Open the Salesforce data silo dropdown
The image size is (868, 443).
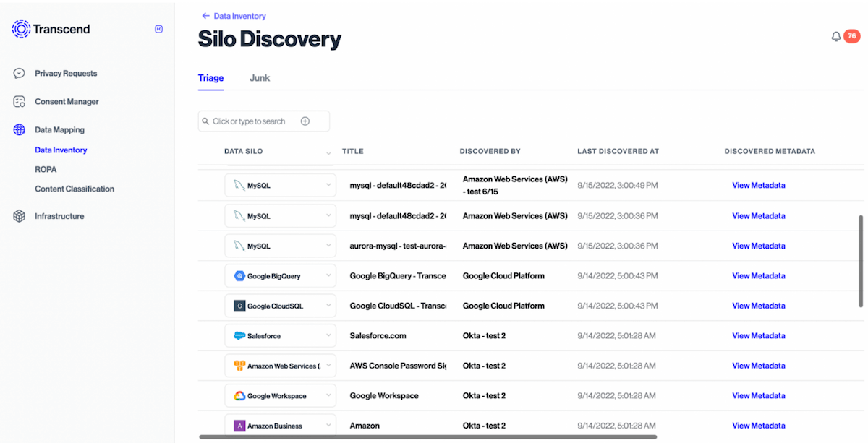coord(281,336)
